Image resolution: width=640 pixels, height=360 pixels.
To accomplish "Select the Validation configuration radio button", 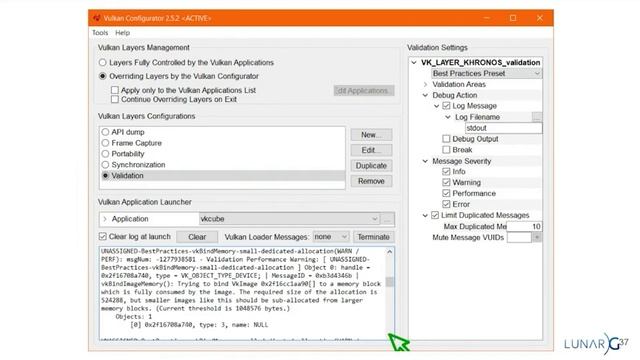I will pos(105,176).
